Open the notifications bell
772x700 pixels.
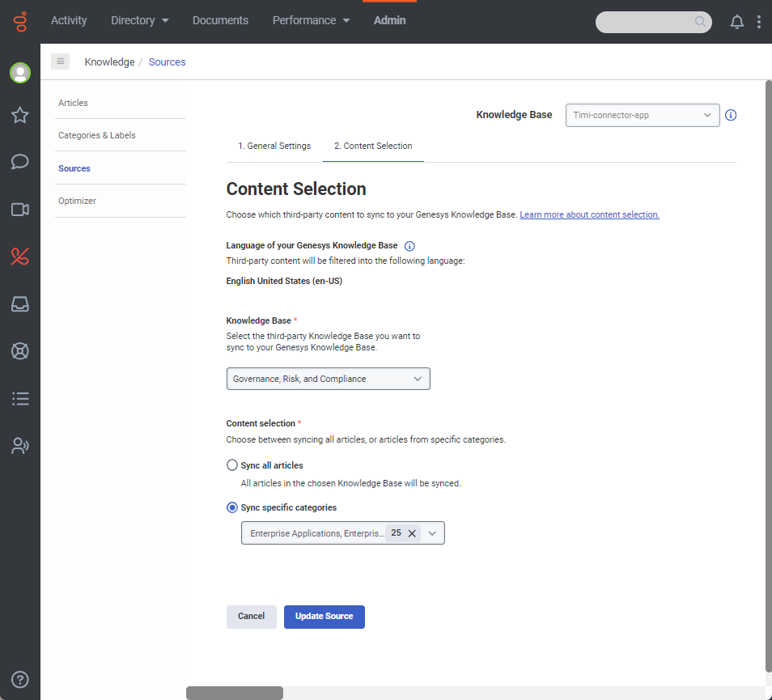(736, 22)
